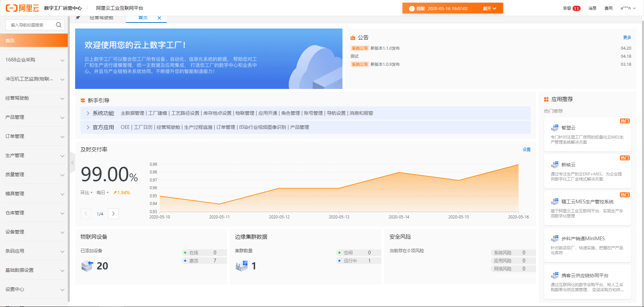Collapse the sidebar with the arrow handle
644x307 pixels.
click(72, 163)
